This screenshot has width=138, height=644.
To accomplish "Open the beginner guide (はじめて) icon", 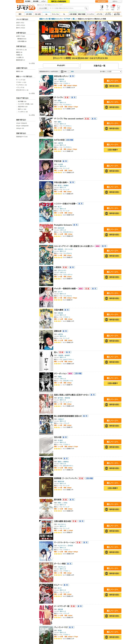I will click(101, 7).
